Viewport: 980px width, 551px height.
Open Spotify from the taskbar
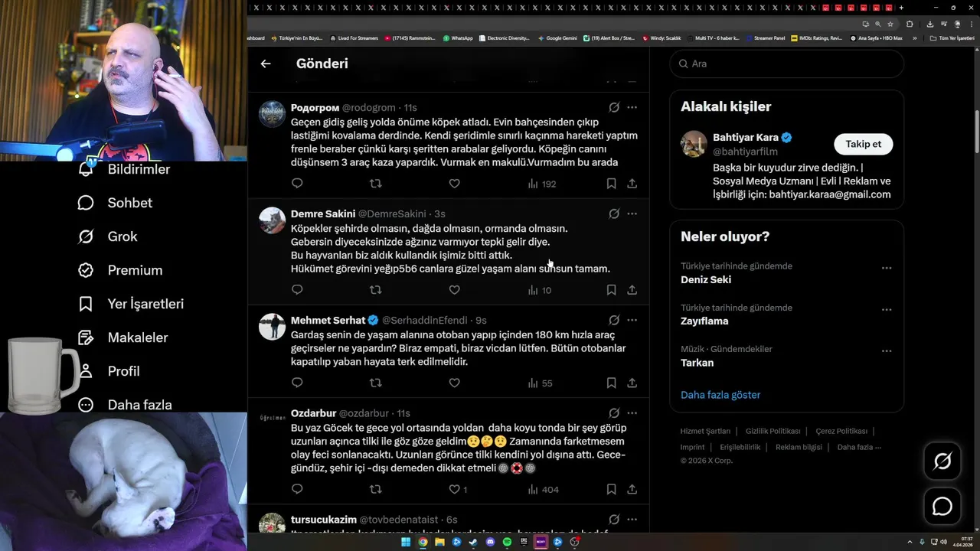pos(507,542)
